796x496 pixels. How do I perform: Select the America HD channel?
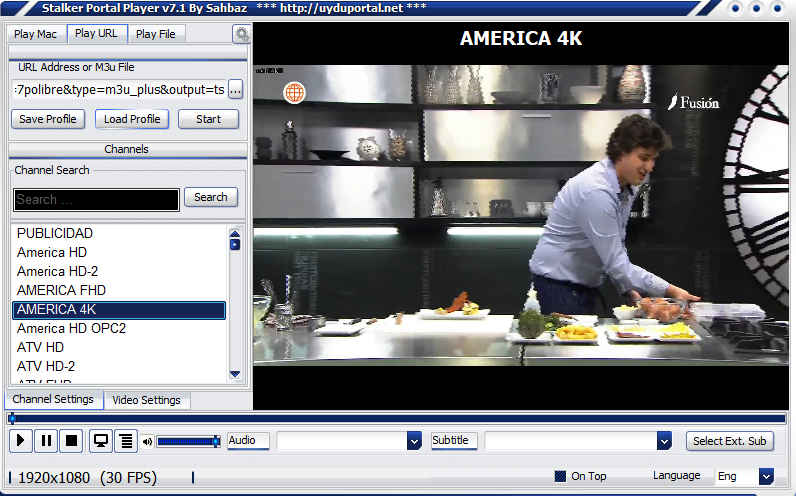(x=119, y=252)
